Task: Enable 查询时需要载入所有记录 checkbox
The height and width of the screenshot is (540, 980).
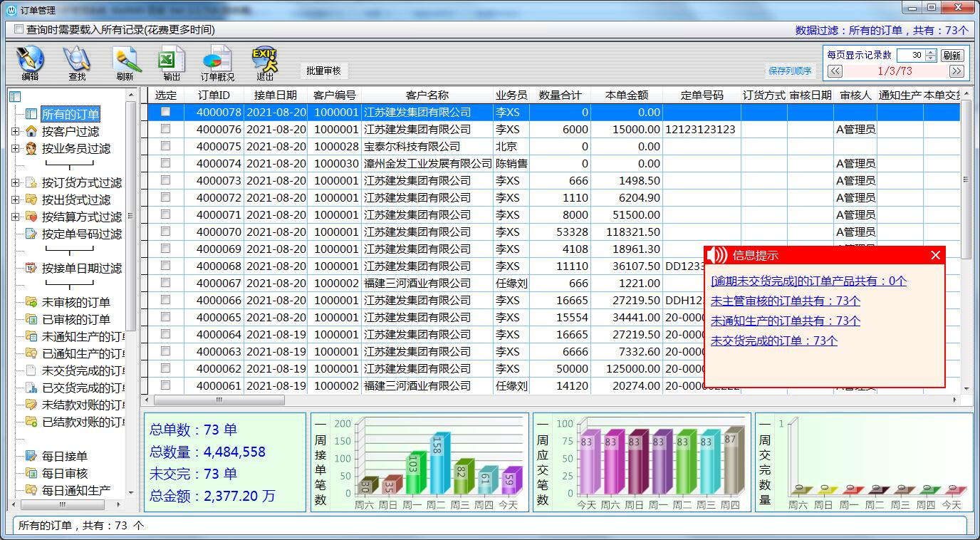Action: pos(19,29)
